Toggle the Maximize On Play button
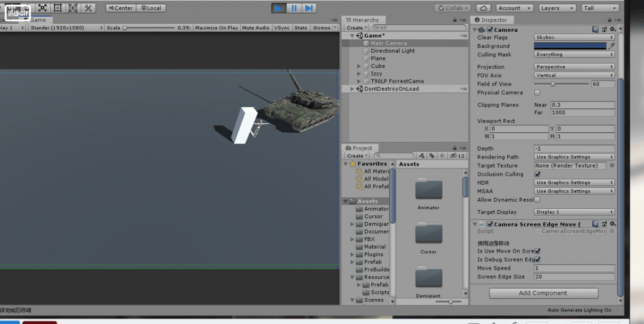This screenshot has height=324, width=644. click(216, 28)
